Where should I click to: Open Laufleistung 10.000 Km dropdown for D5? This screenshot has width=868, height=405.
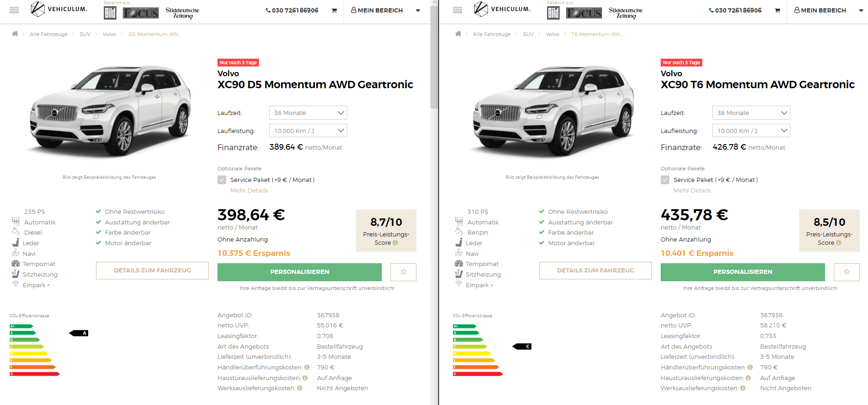pyautogui.click(x=308, y=131)
